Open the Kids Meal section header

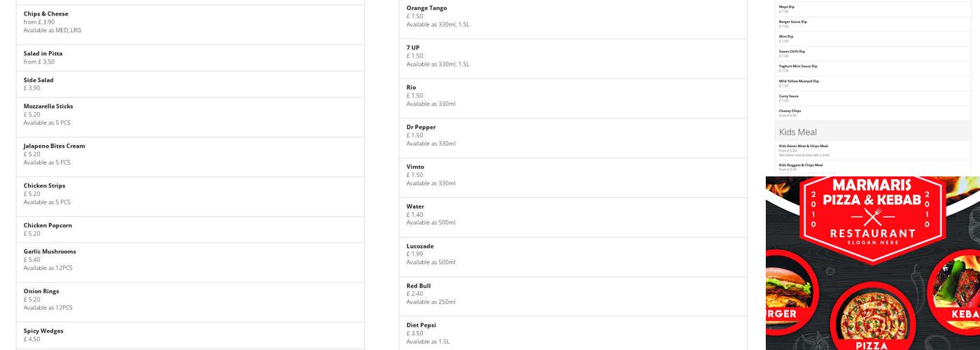(x=798, y=132)
